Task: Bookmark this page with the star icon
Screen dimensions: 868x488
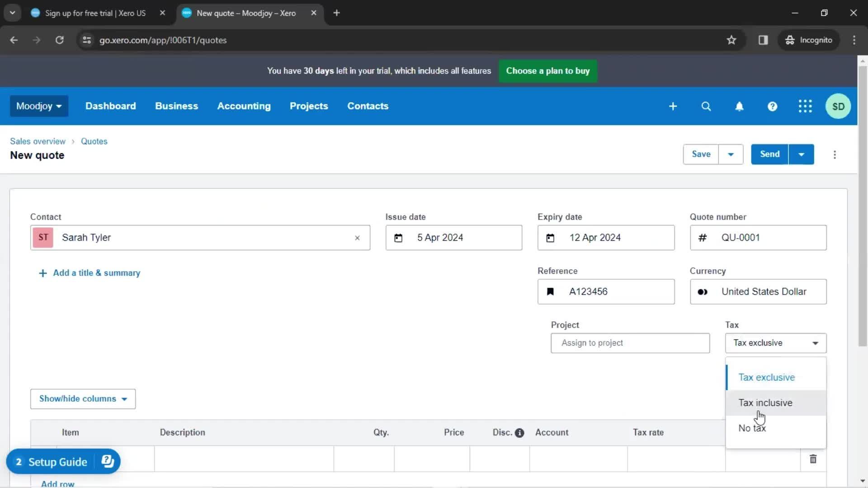Action: 731,40
